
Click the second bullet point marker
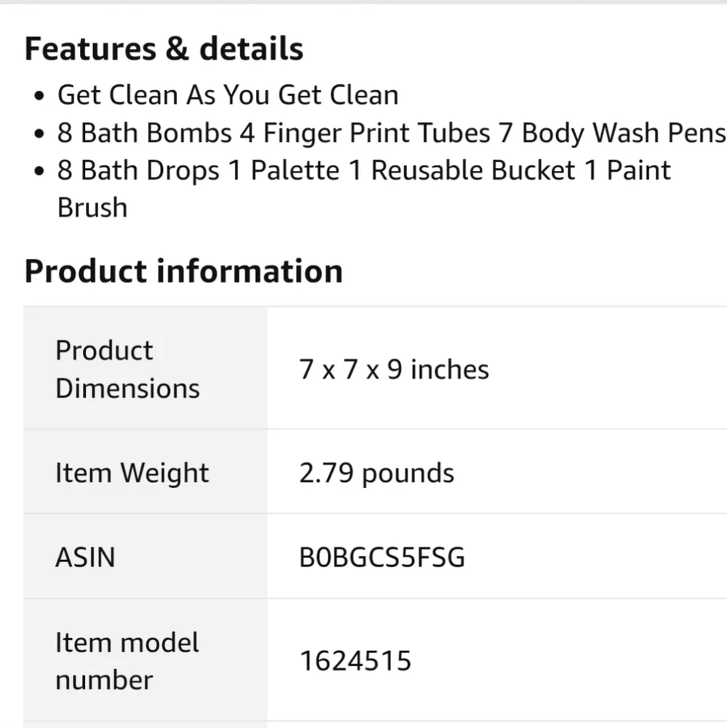(x=39, y=134)
